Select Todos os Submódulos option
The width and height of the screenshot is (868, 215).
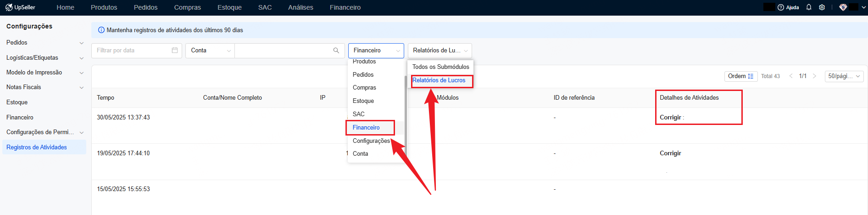point(440,67)
